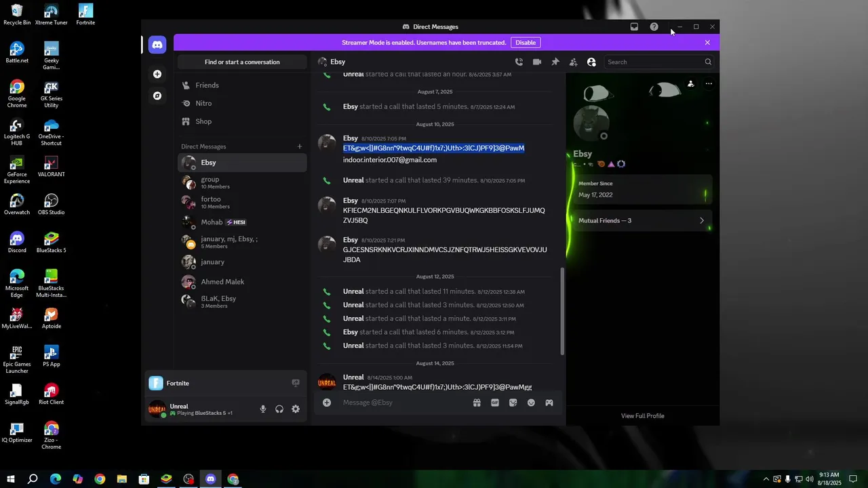
Task: Click the friend status icon on profile
Action: coord(690,84)
